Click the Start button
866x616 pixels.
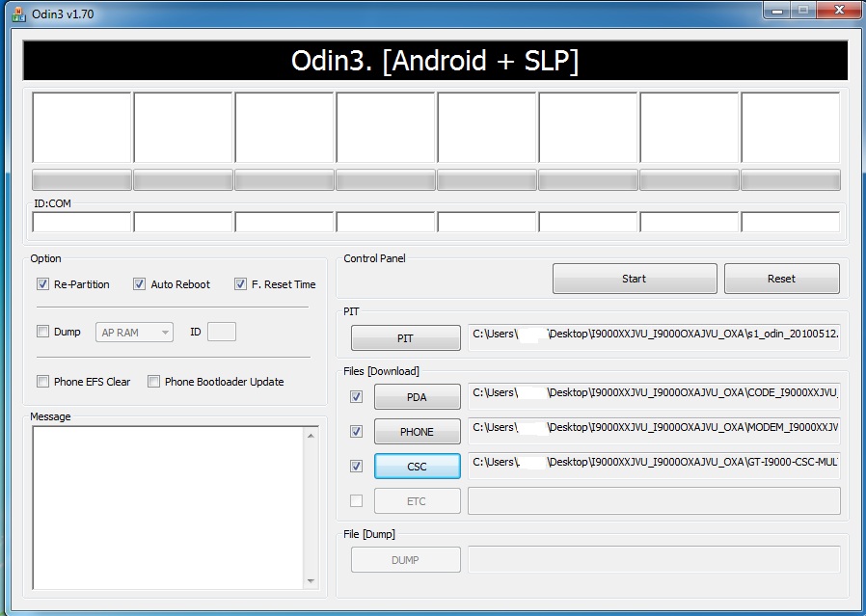[635, 279]
